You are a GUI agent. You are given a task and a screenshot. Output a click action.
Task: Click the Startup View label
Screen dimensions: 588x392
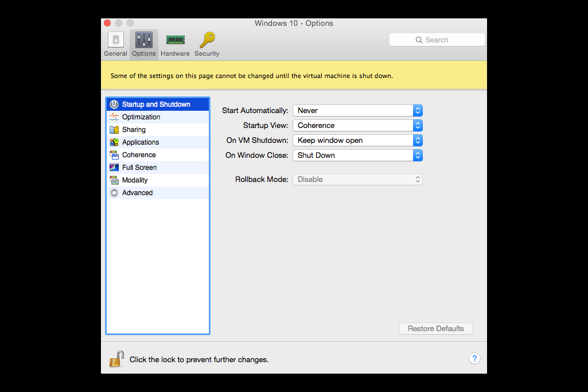[266, 125]
